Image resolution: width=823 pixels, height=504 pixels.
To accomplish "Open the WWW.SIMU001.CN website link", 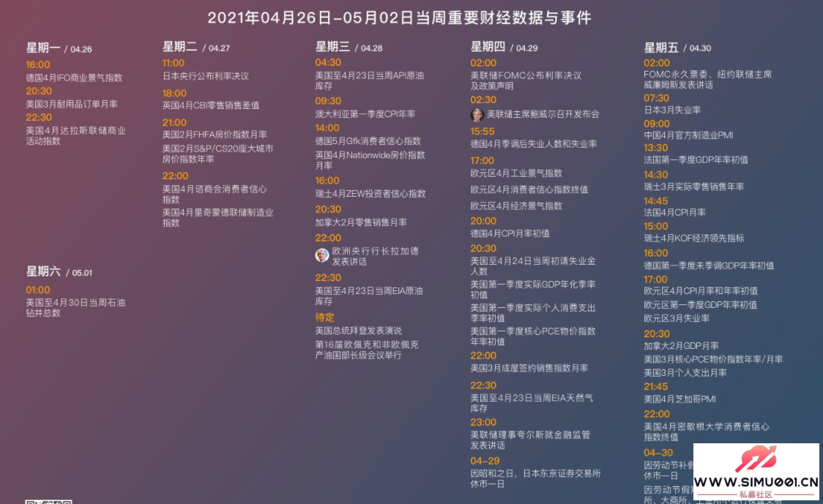I will coord(756,482).
